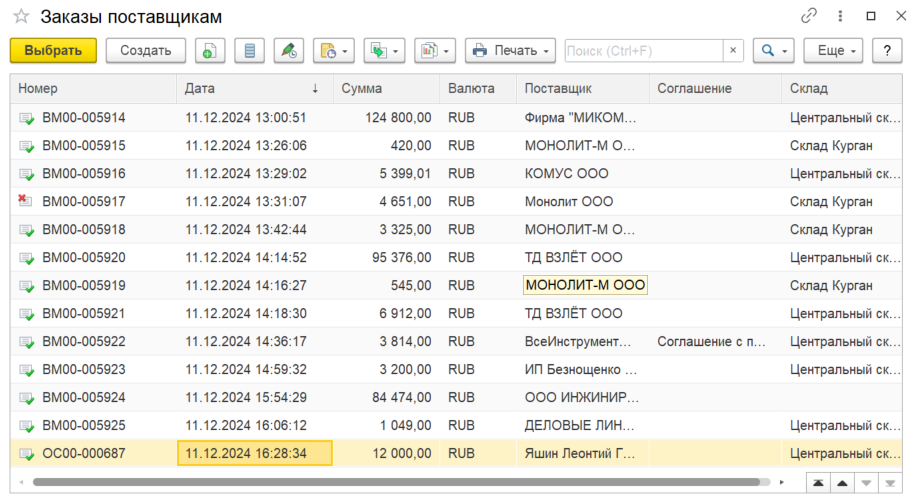Clear the search field with the × button
The width and height of the screenshot is (914, 499).
pyautogui.click(x=733, y=51)
